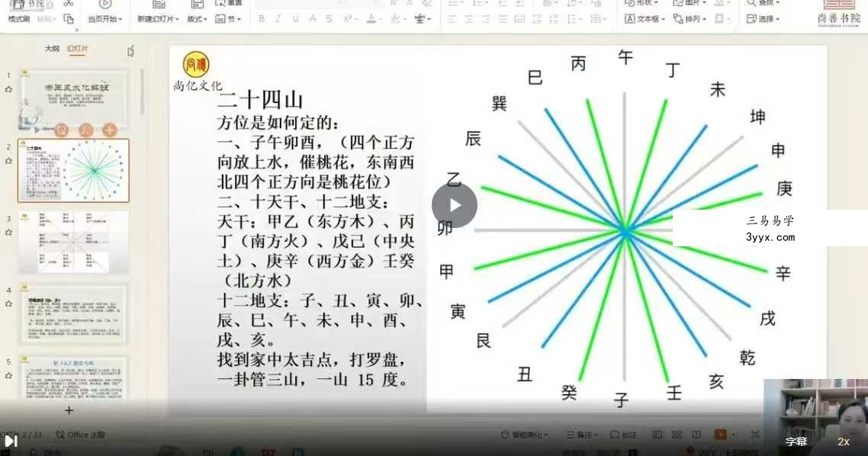This screenshot has height=456, width=868.
Task: Select slide 4 thumbnail
Action: point(74,313)
